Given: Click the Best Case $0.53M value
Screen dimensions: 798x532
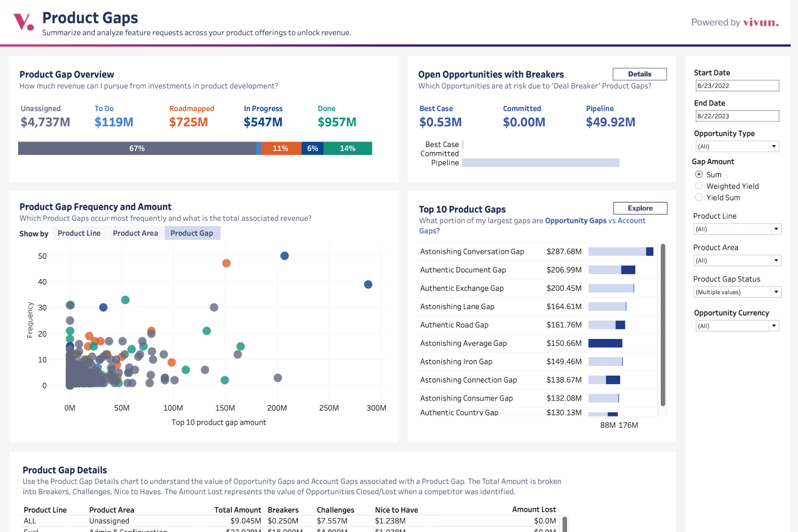Looking at the screenshot, I should click(x=440, y=122).
